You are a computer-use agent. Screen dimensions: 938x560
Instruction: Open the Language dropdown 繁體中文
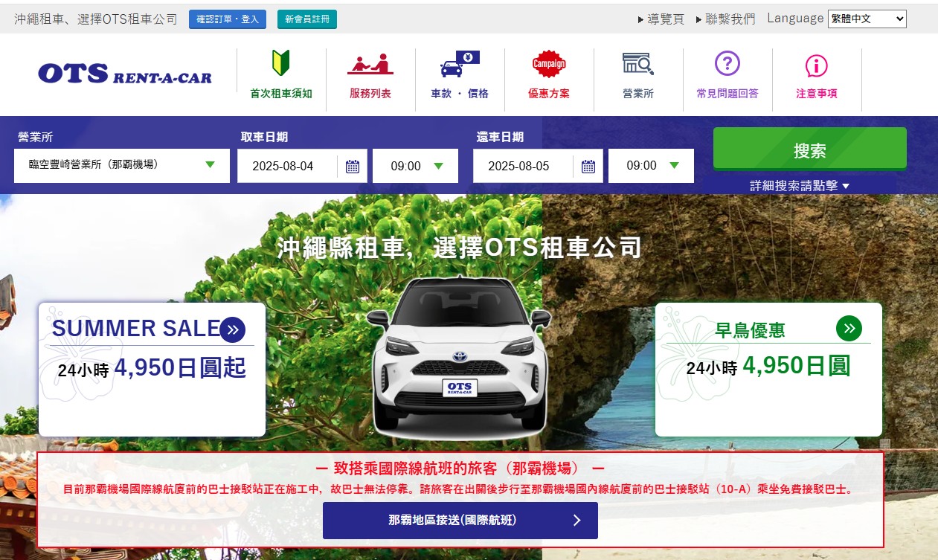(867, 19)
